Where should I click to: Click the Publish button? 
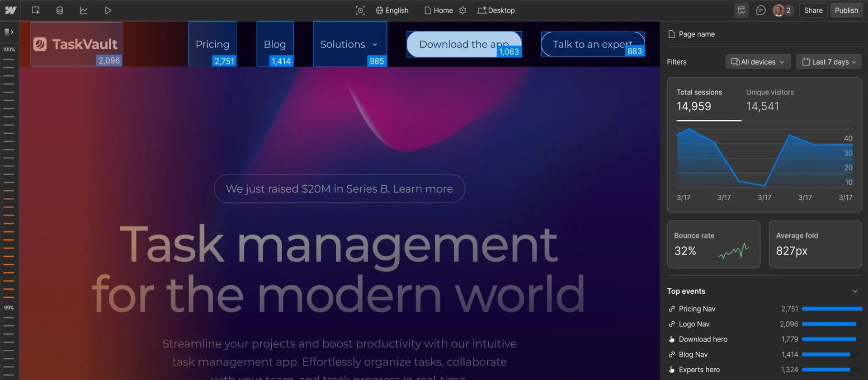point(846,10)
